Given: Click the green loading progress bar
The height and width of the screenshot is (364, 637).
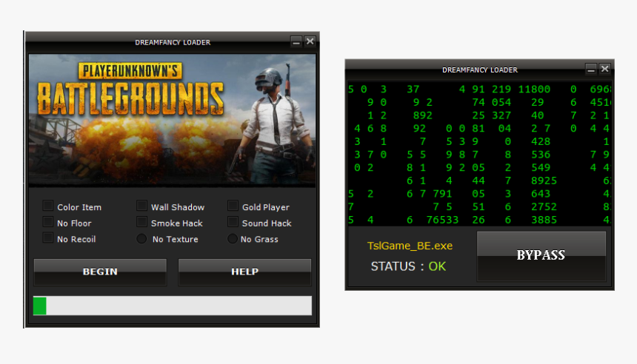Looking at the screenshot, I should pos(173,306).
